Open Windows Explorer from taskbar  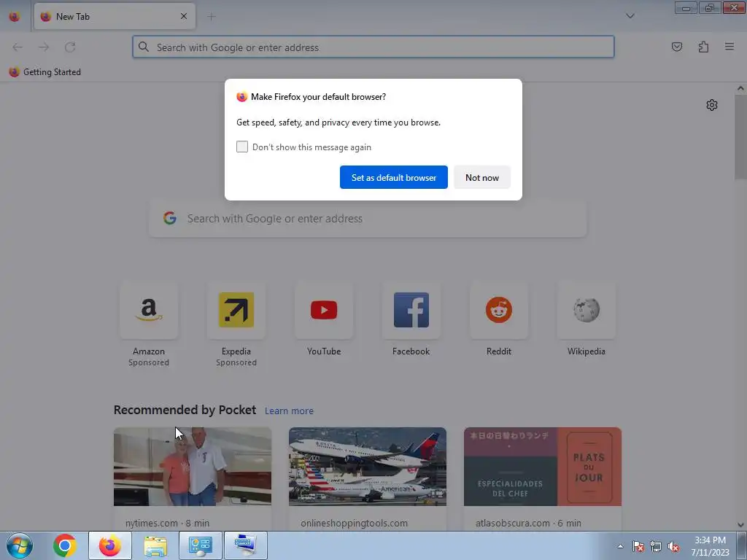coord(155,545)
